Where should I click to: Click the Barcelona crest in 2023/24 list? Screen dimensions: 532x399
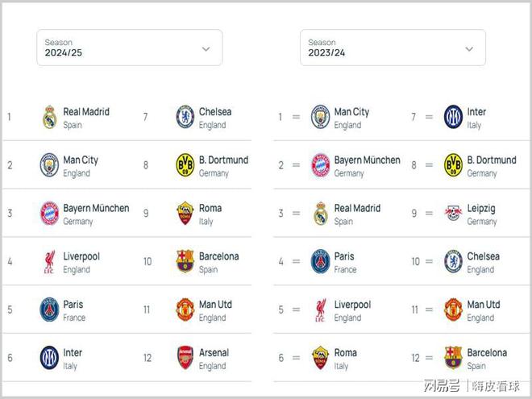tap(453, 358)
